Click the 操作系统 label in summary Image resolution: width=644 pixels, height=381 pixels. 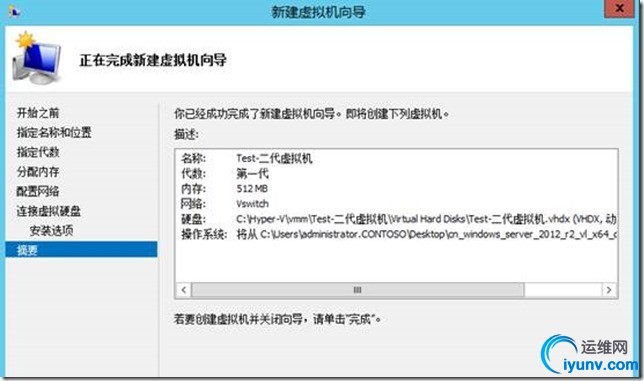[204, 234]
